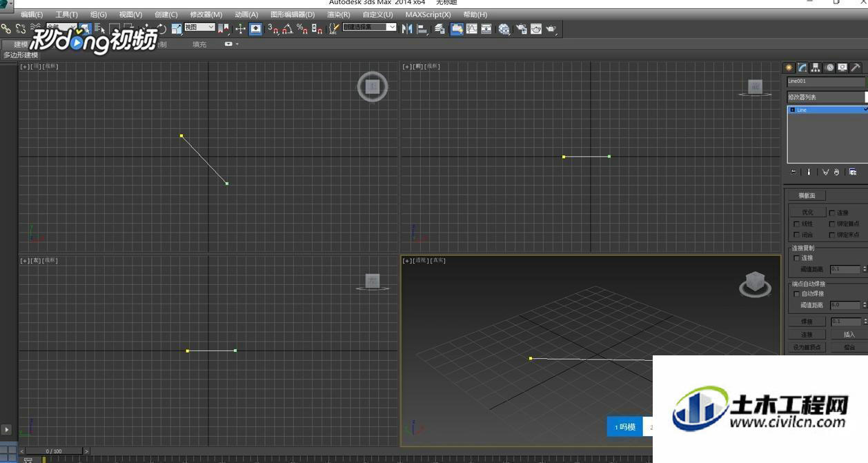
Task: Open the 工具(T) menu
Action: coord(66,14)
